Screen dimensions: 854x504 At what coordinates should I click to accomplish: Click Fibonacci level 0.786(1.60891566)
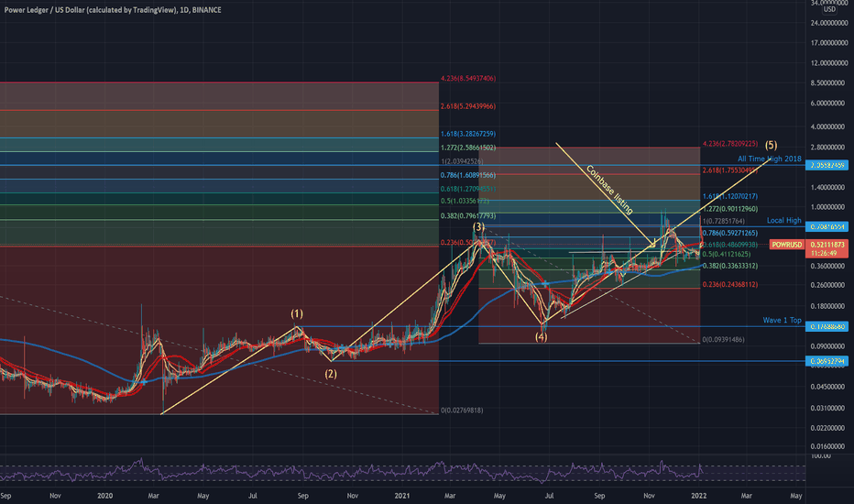(468, 175)
